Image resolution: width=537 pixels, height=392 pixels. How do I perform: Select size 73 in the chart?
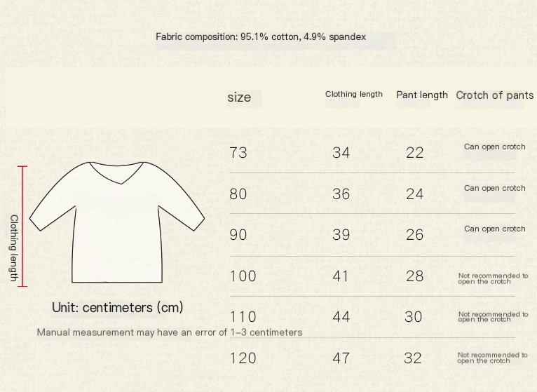click(238, 153)
